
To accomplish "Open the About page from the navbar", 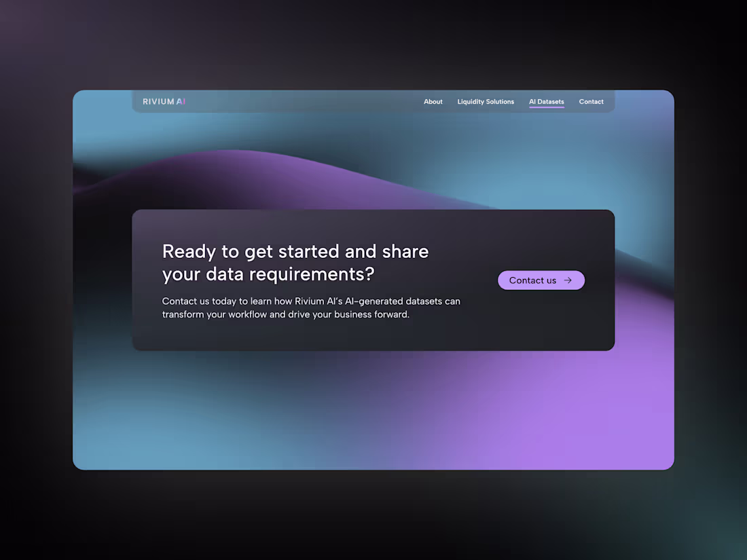I will coord(433,101).
